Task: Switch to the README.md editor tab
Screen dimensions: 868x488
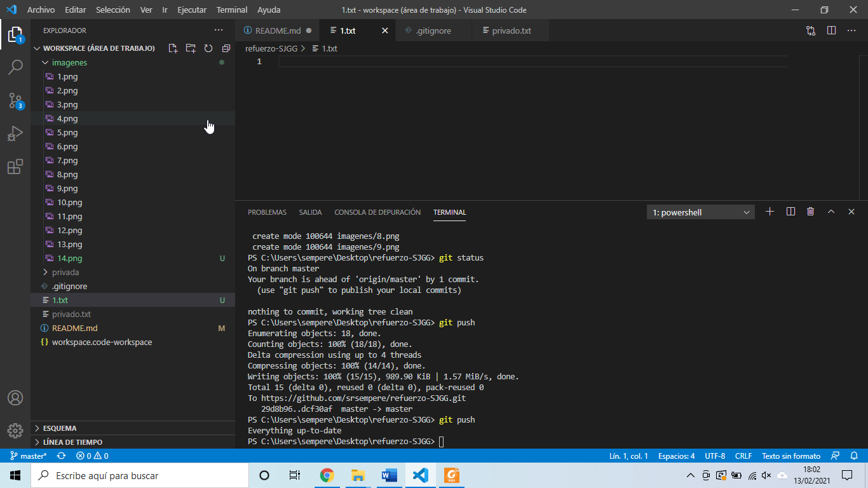Action: pyautogui.click(x=278, y=30)
